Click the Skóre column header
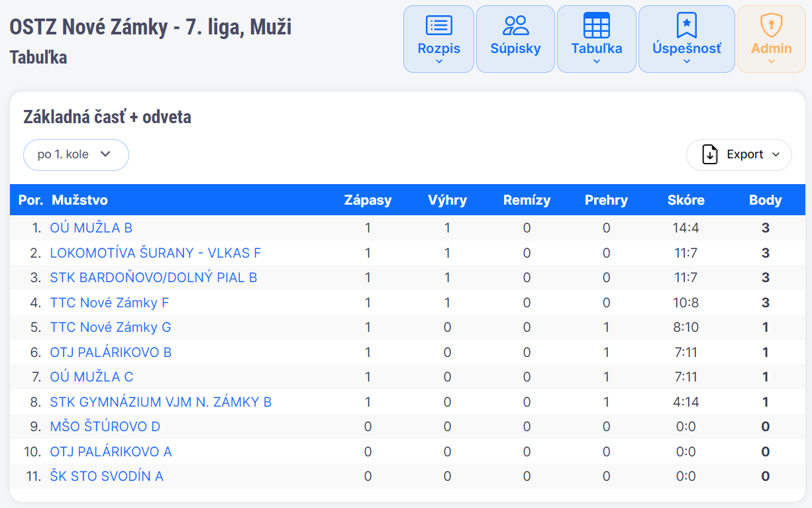This screenshot has height=508, width=812. 686,200
